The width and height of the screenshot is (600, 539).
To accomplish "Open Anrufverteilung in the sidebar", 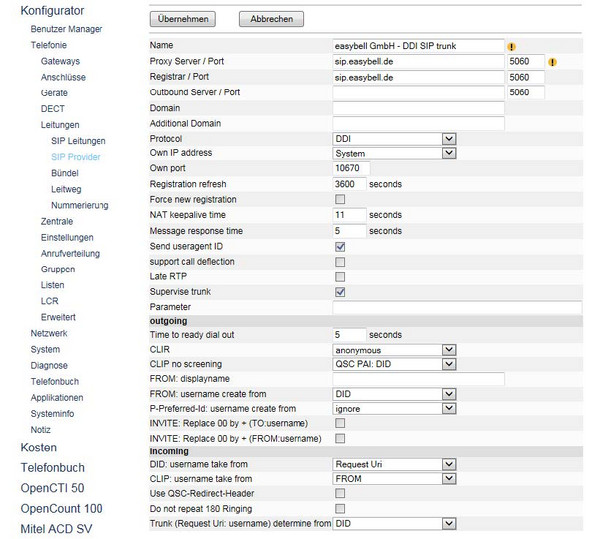I will tap(70, 254).
